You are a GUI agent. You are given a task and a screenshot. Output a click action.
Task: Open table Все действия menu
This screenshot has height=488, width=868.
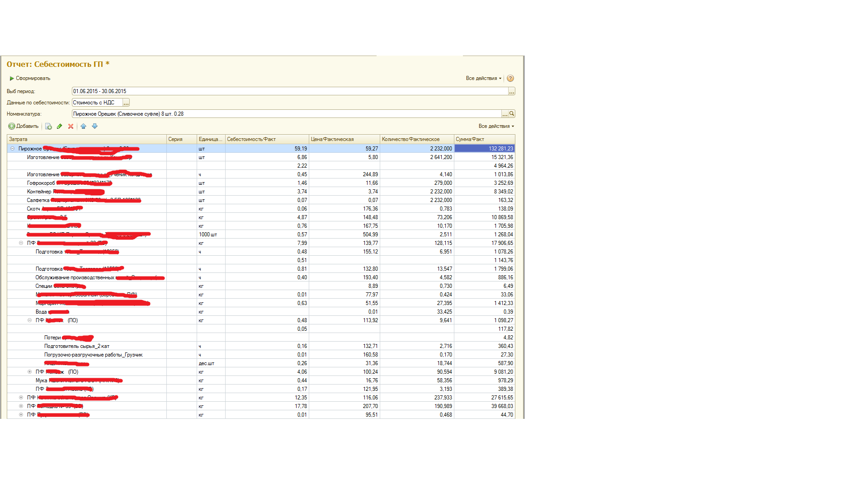(496, 127)
